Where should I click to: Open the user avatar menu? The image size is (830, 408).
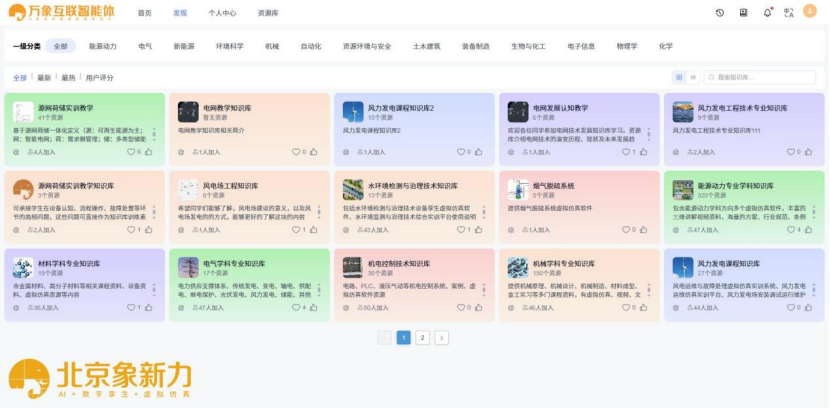812,13
